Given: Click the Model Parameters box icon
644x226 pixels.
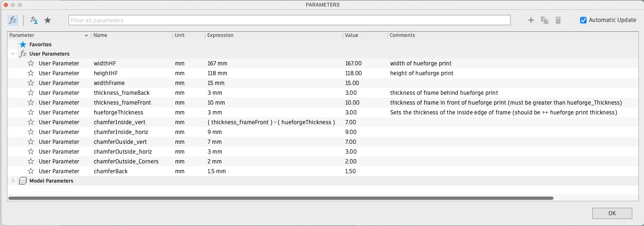Looking at the screenshot, I should click(23, 181).
